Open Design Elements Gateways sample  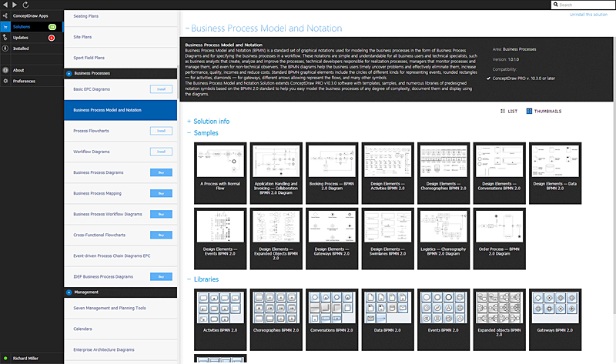pos(332,239)
